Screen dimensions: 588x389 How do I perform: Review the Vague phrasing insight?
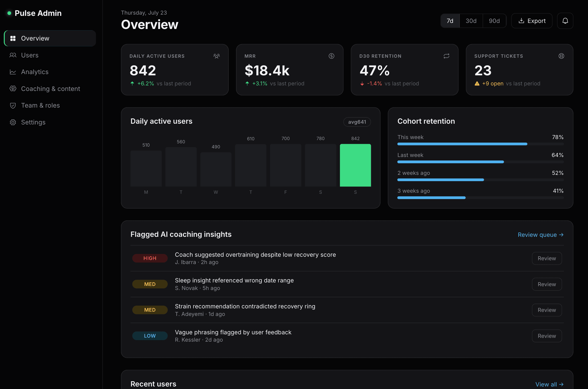click(x=547, y=336)
